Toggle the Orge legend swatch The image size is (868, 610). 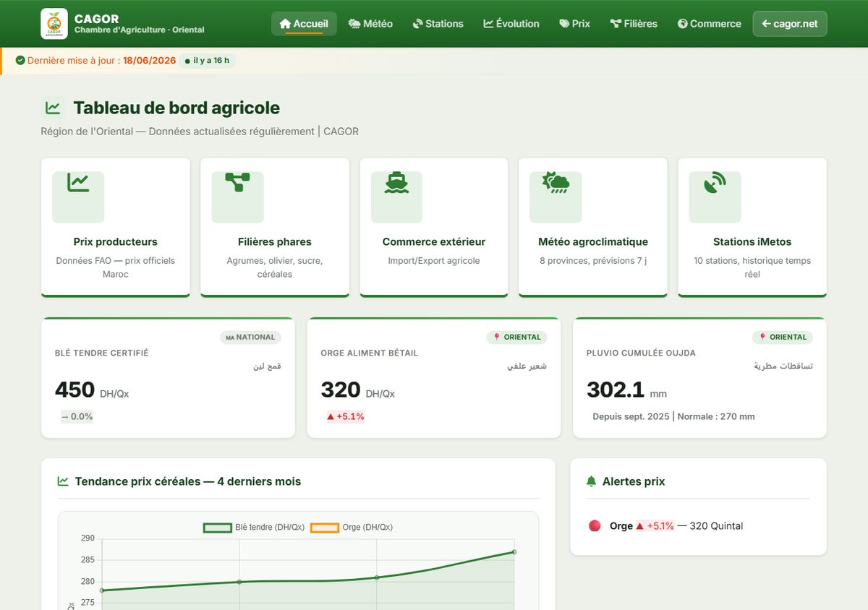coord(324,528)
